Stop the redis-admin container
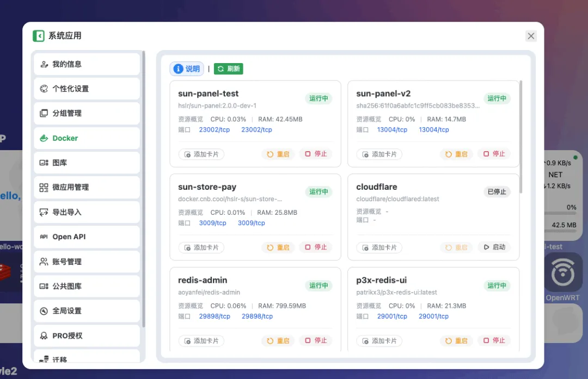The image size is (588, 379). pos(316,340)
